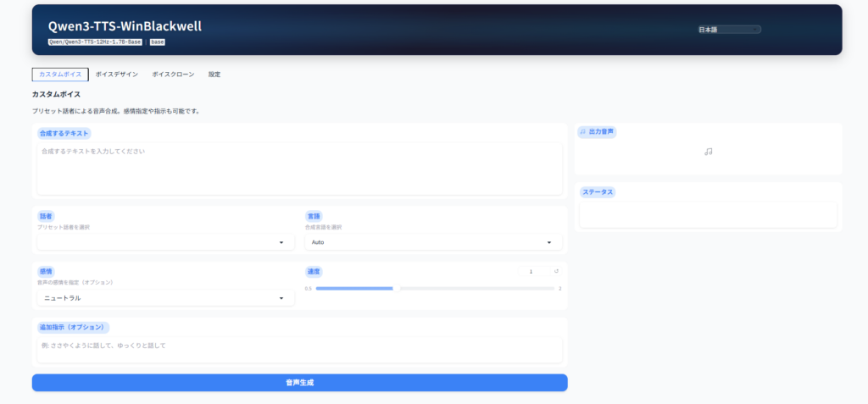Click the Qwen/Qwen3-TTS-12Hz-1.7B-Base model badge

(x=95, y=42)
